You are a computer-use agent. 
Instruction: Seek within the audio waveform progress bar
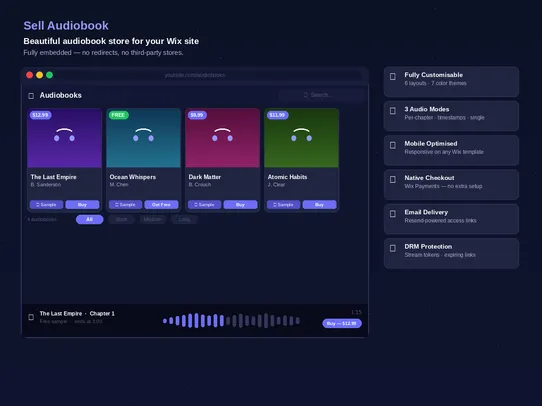[231, 321]
